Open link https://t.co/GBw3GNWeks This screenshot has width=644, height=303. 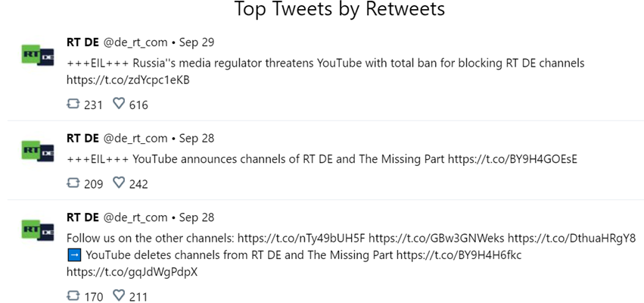(x=437, y=238)
